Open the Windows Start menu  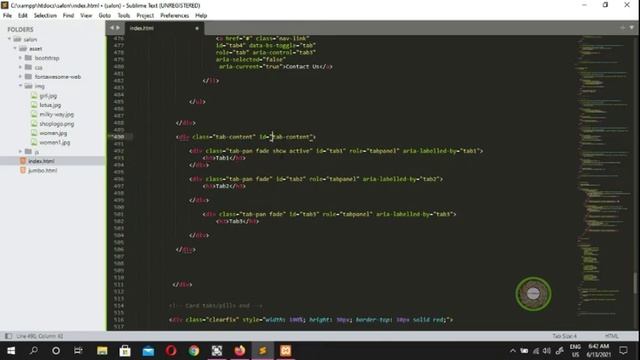coord(11,351)
